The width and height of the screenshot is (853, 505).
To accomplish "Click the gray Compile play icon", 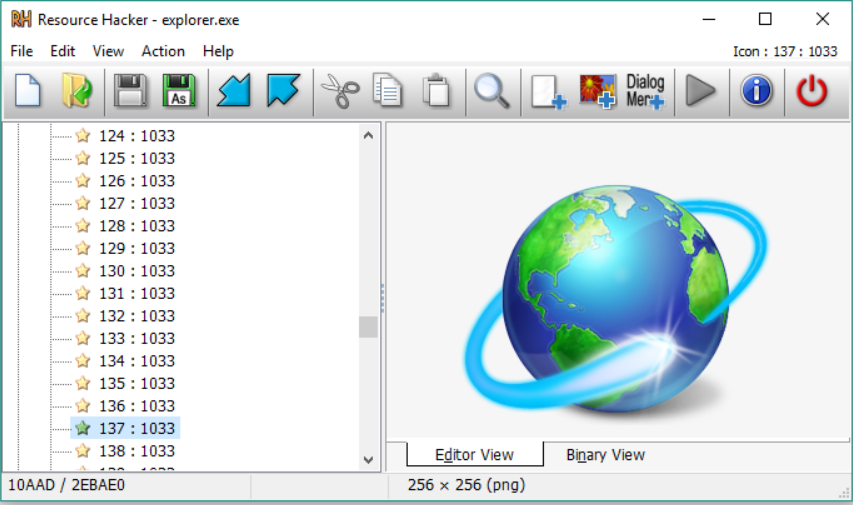I will (701, 91).
